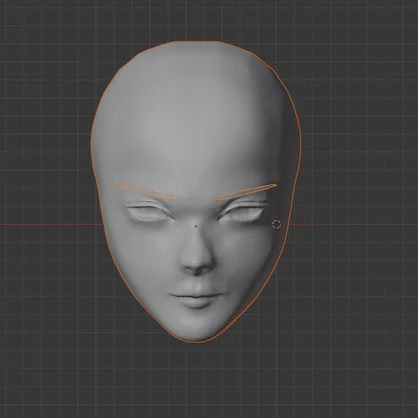Click the tip of the nose
The width and height of the screenshot is (418, 418).
(x=199, y=262)
